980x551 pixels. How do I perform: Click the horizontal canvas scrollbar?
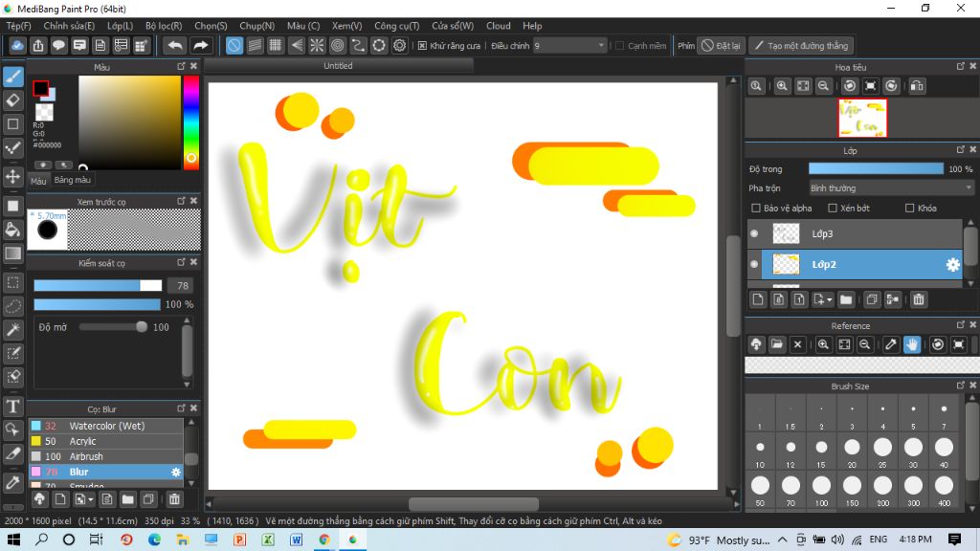(473, 503)
